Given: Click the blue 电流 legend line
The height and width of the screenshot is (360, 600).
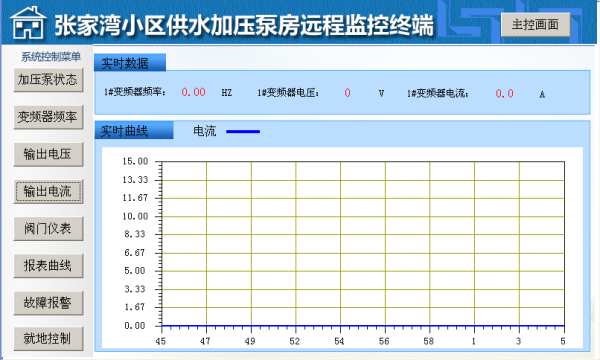Looking at the screenshot, I should (x=243, y=132).
